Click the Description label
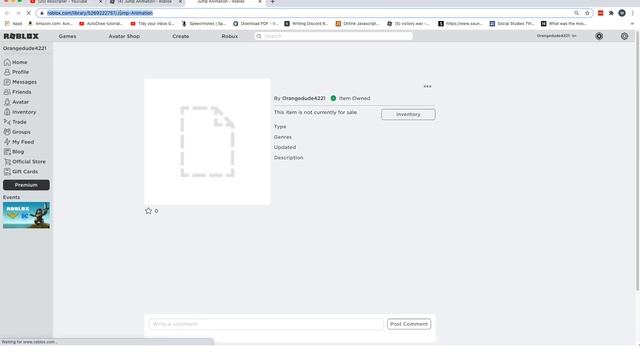 [289, 158]
